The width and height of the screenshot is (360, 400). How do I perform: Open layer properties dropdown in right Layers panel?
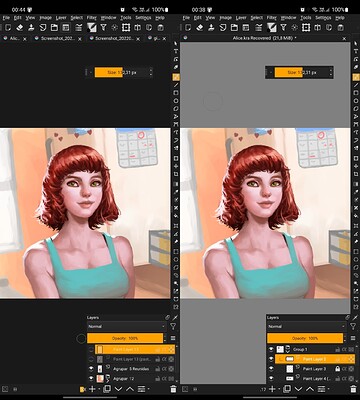pyautogui.click(x=323, y=389)
